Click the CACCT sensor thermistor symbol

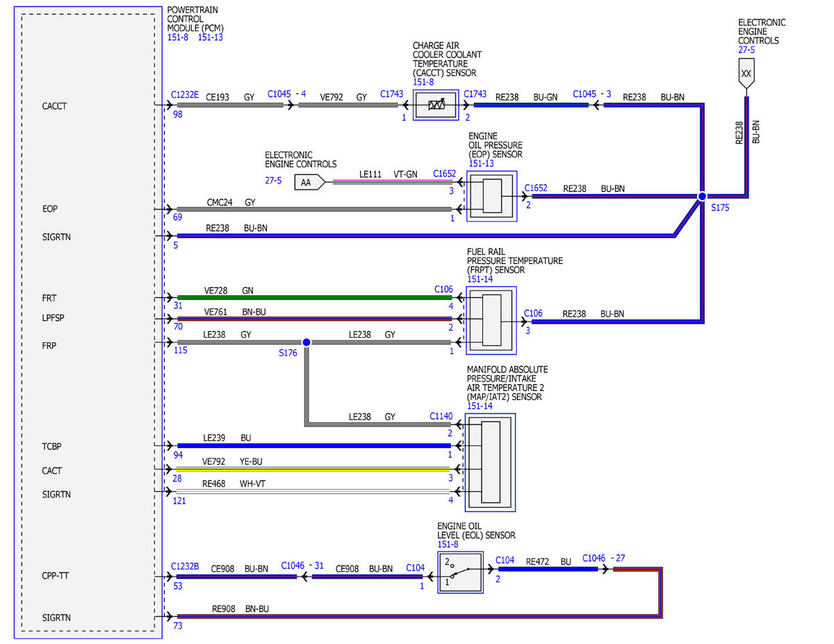[x=436, y=105]
